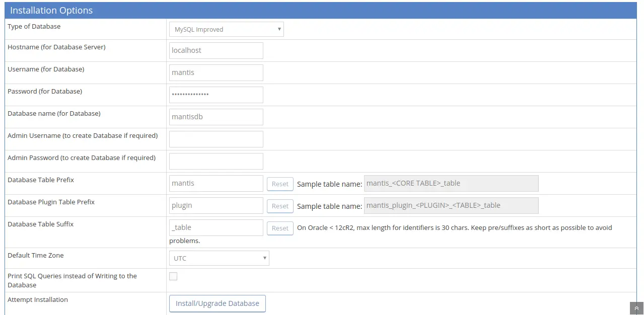Click the scroll-to-top arrow icon
This screenshot has height=315, width=644.
636,308
